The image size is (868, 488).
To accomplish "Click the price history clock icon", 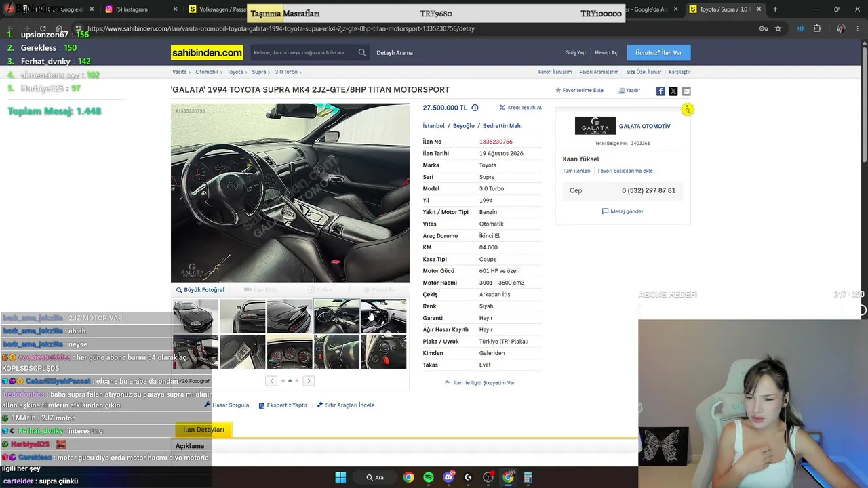I will (475, 108).
